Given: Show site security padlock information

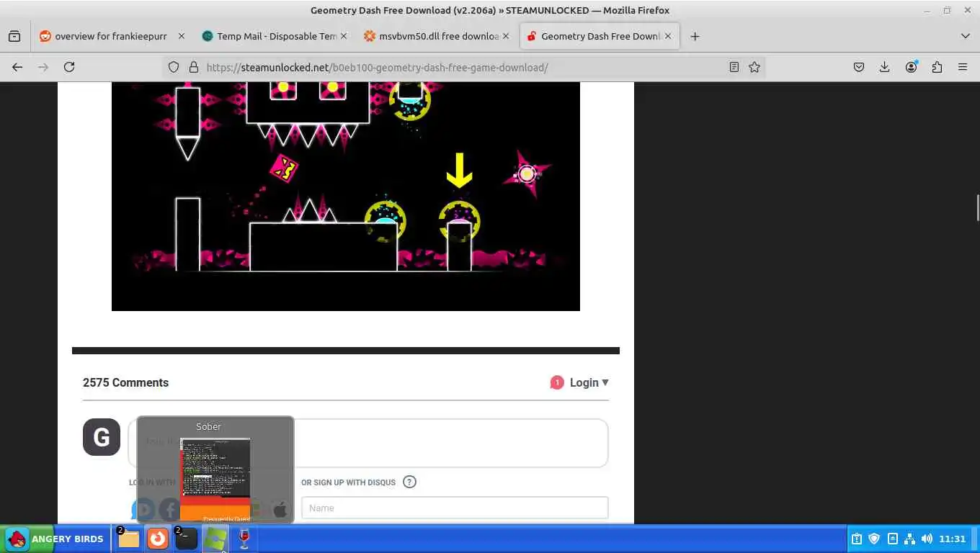Looking at the screenshot, I should coord(193,67).
